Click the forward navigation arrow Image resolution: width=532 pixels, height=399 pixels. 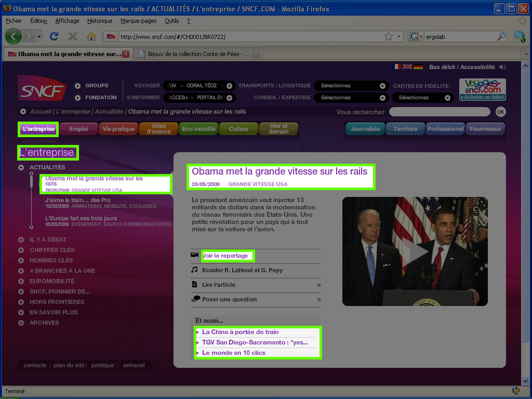coord(29,36)
